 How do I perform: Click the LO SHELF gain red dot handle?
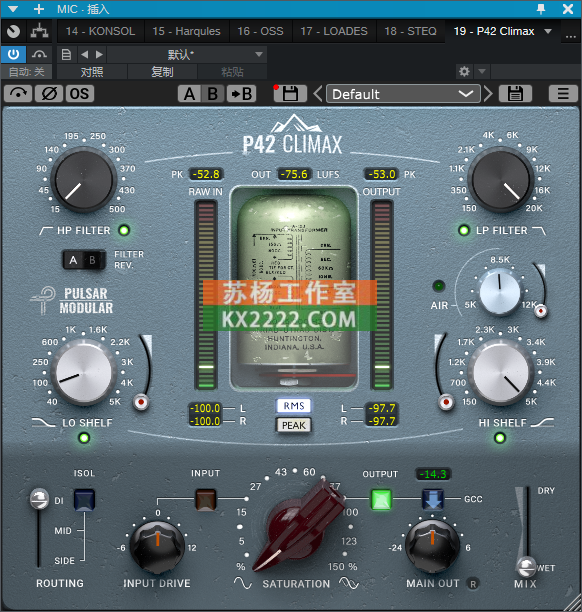[x=141, y=402]
